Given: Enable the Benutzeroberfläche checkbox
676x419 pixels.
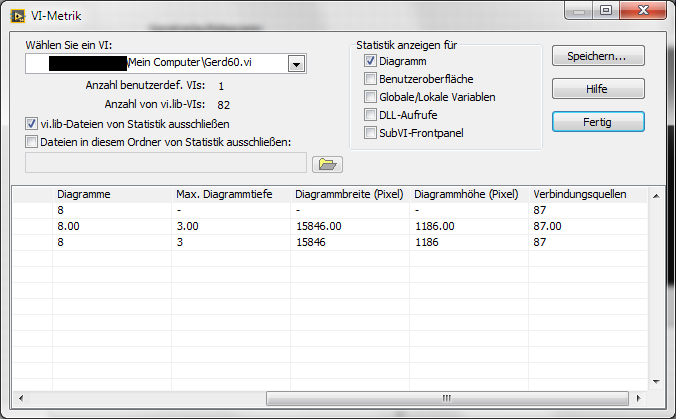Looking at the screenshot, I should pyautogui.click(x=370, y=79).
